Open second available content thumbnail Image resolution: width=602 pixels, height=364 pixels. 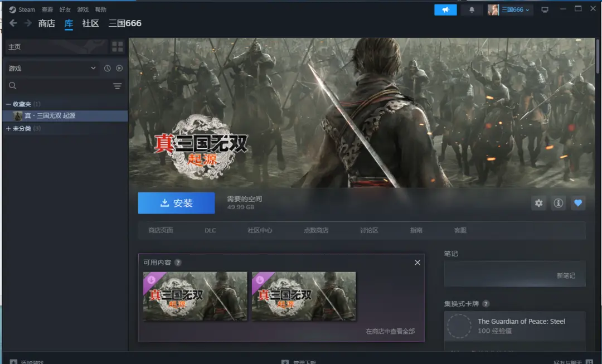click(304, 296)
